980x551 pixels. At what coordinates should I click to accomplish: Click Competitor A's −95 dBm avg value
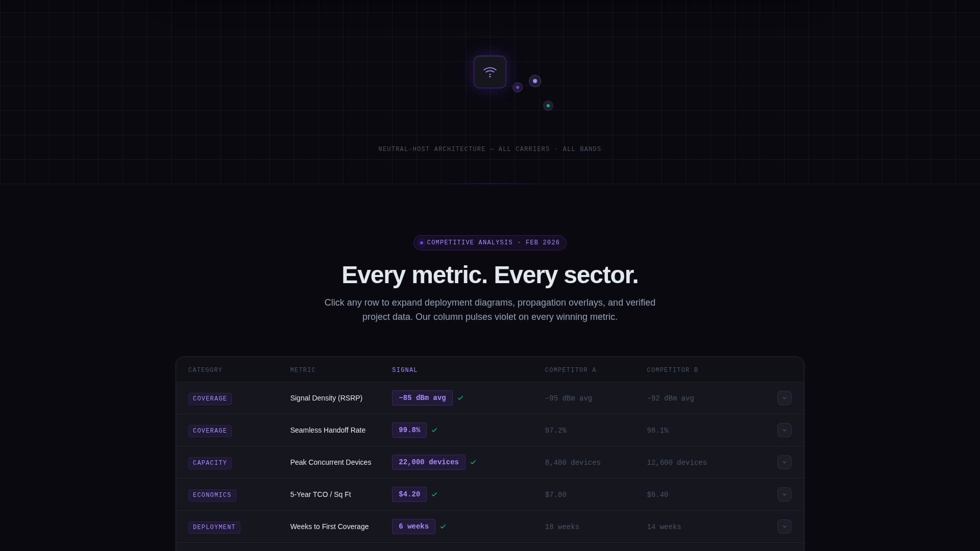568,398
